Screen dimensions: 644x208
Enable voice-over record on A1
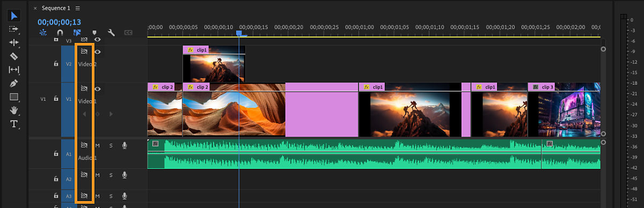coord(125,145)
